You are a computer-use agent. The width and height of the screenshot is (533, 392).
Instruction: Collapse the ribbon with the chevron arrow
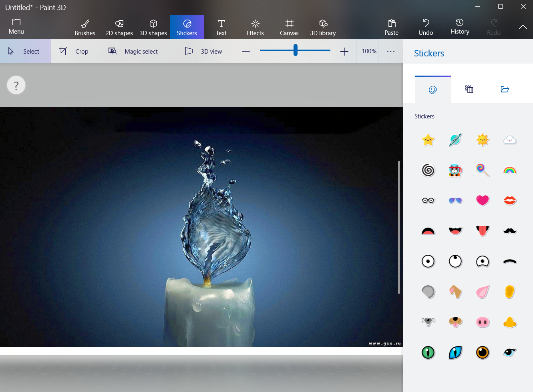pos(523,27)
